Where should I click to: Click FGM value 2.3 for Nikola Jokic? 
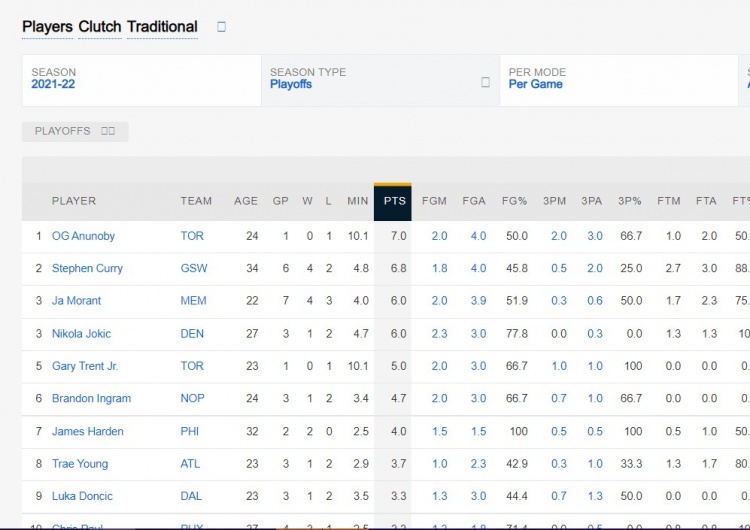439,333
